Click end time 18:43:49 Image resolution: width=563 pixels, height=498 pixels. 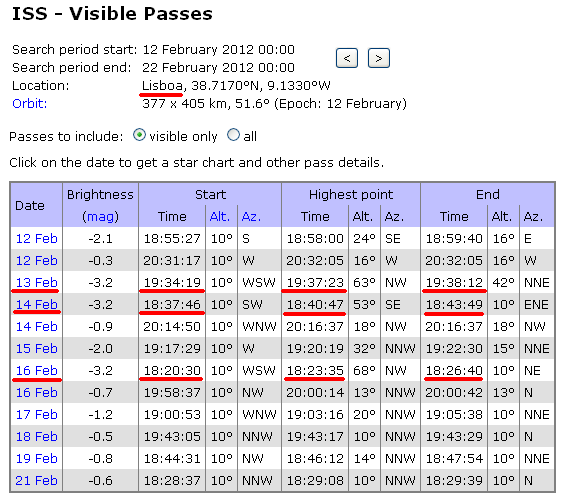[x=454, y=304]
